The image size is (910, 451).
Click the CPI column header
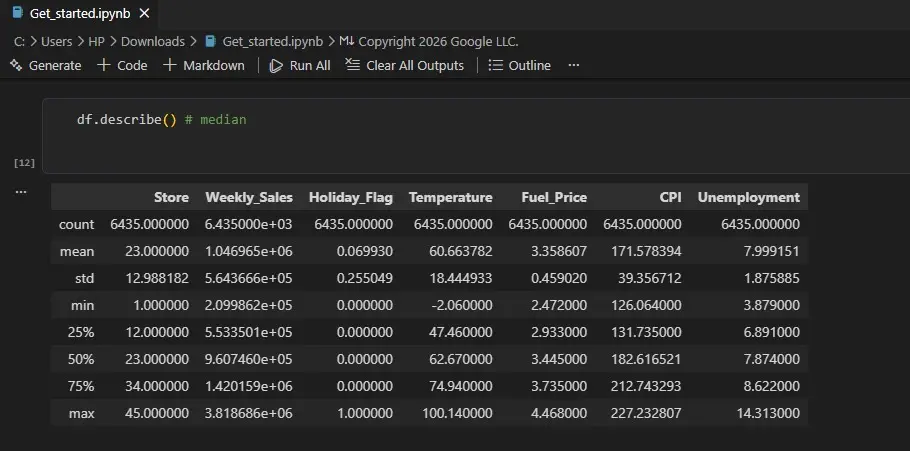click(670, 197)
